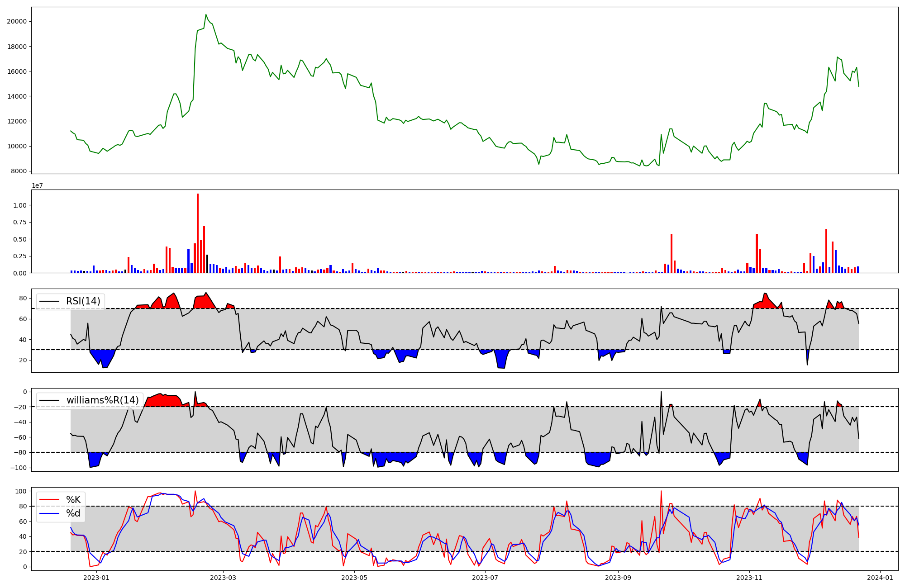This screenshot has width=905, height=588.
Task: Click the 2023-03 x-axis tick label
Action: (x=223, y=578)
